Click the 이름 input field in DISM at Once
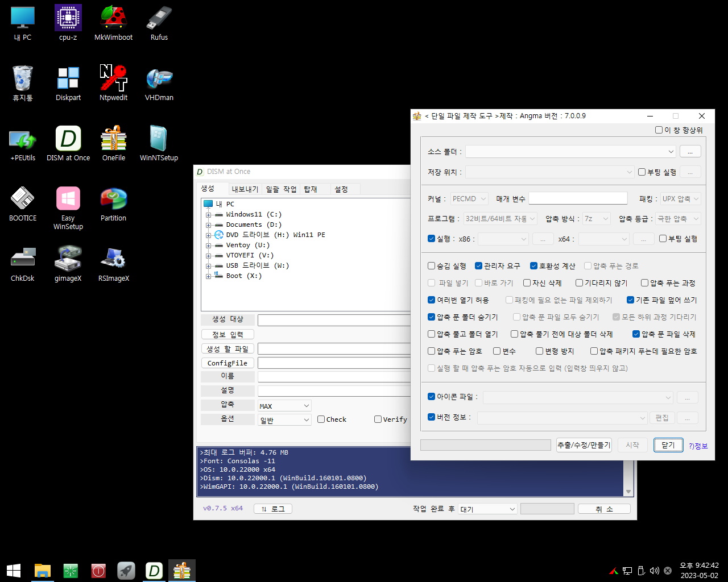Screen dimensions: 728x582 (x=334, y=376)
